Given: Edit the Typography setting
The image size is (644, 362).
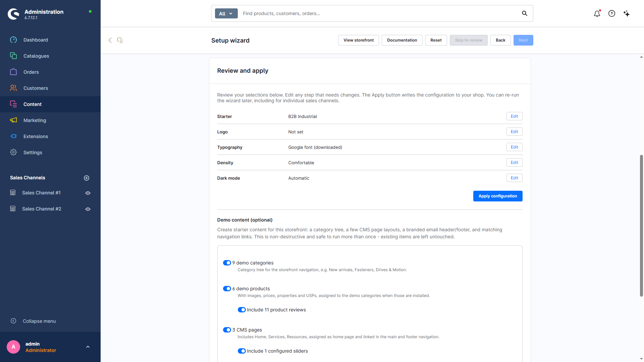Looking at the screenshot, I should pyautogui.click(x=515, y=147).
